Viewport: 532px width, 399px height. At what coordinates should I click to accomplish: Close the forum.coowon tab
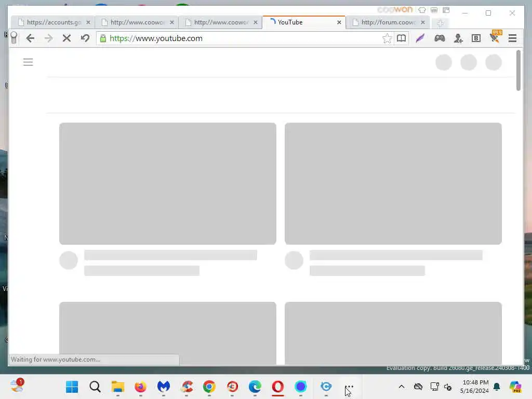tap(423, 22)
